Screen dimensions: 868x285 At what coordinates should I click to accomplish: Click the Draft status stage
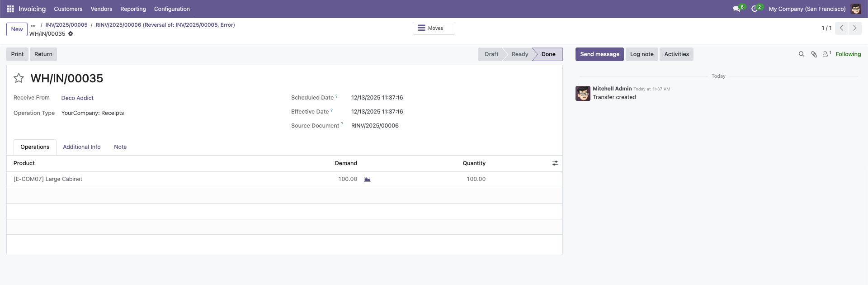click(491, 54)
